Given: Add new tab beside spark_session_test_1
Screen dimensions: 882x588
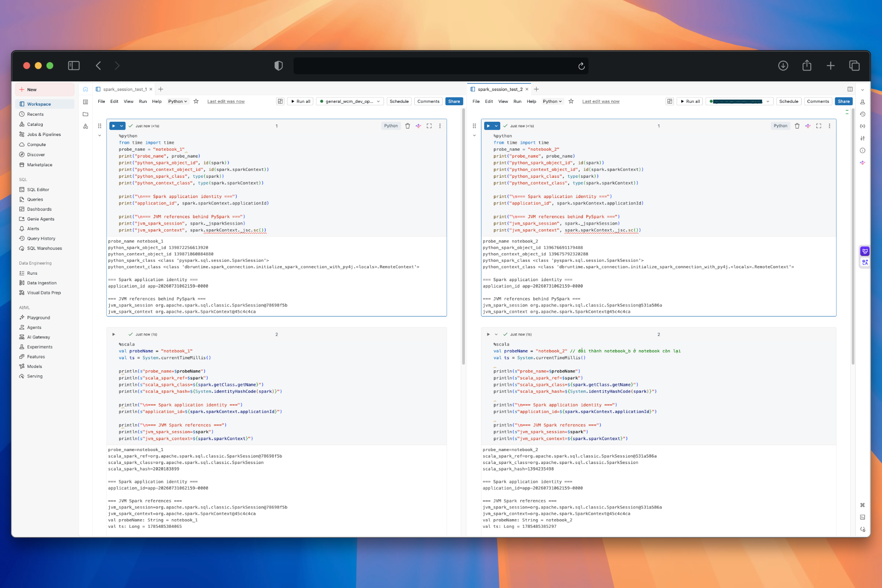Looking at the screenshot, I should pyautogui.click(x=161, y=90).
